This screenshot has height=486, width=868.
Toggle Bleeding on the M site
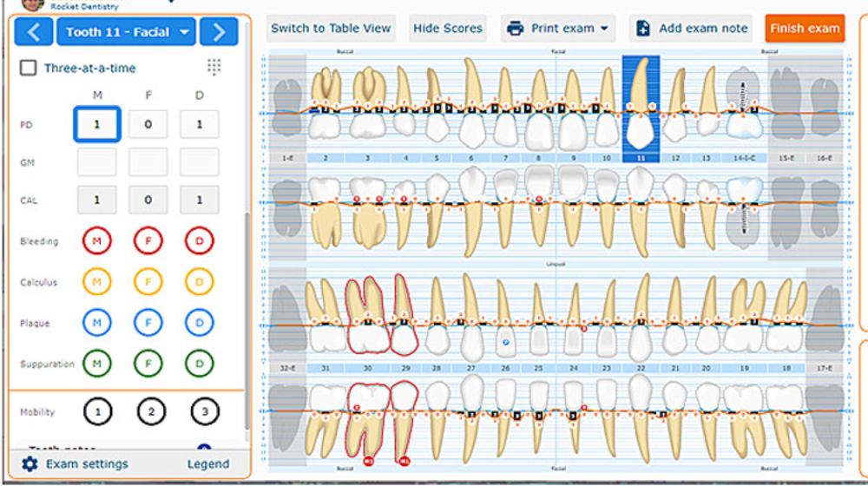[97, 241]
